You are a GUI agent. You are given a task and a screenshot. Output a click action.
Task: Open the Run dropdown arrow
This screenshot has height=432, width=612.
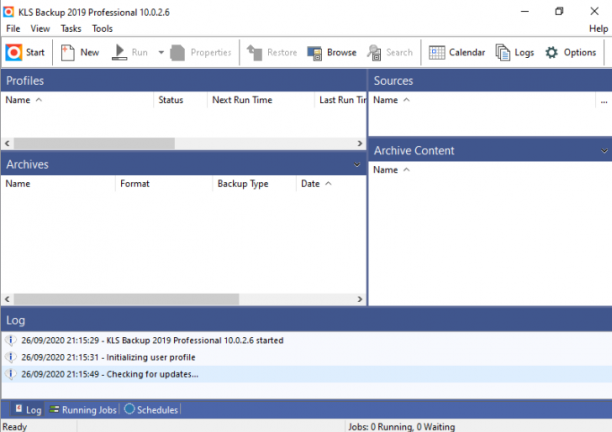[x=161, y=52]
